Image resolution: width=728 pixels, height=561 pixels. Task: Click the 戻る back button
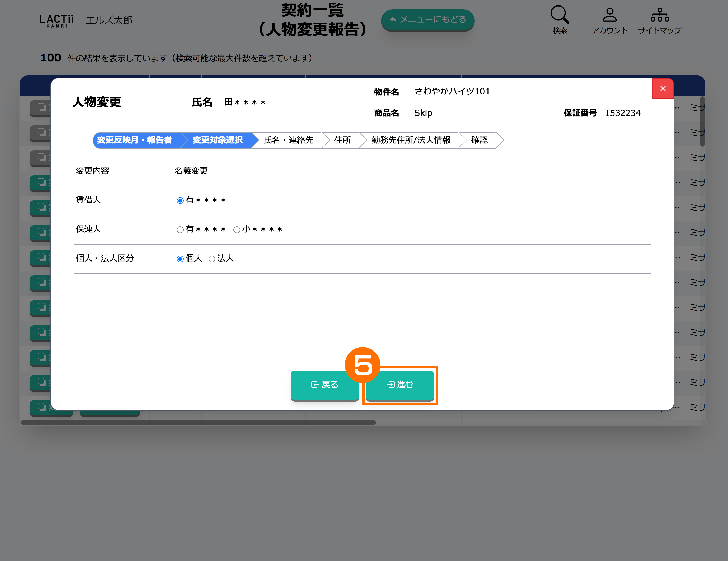coord(325,385)
